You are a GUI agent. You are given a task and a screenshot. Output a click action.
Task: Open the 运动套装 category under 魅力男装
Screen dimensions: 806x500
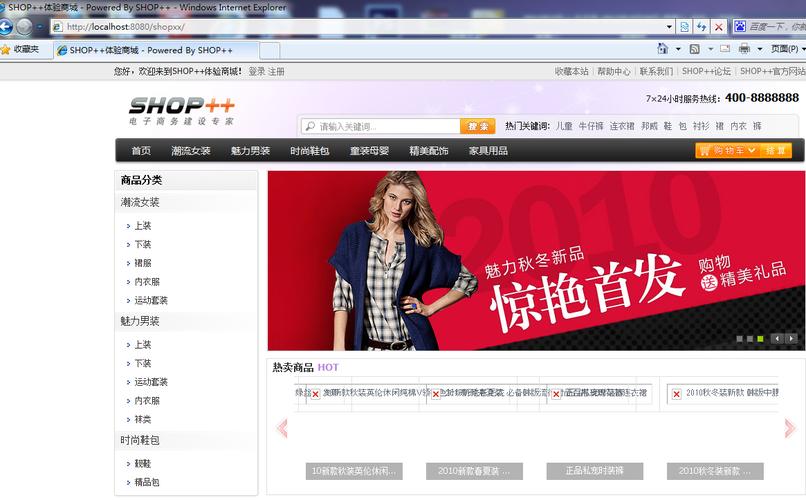(x=151, y=382)
